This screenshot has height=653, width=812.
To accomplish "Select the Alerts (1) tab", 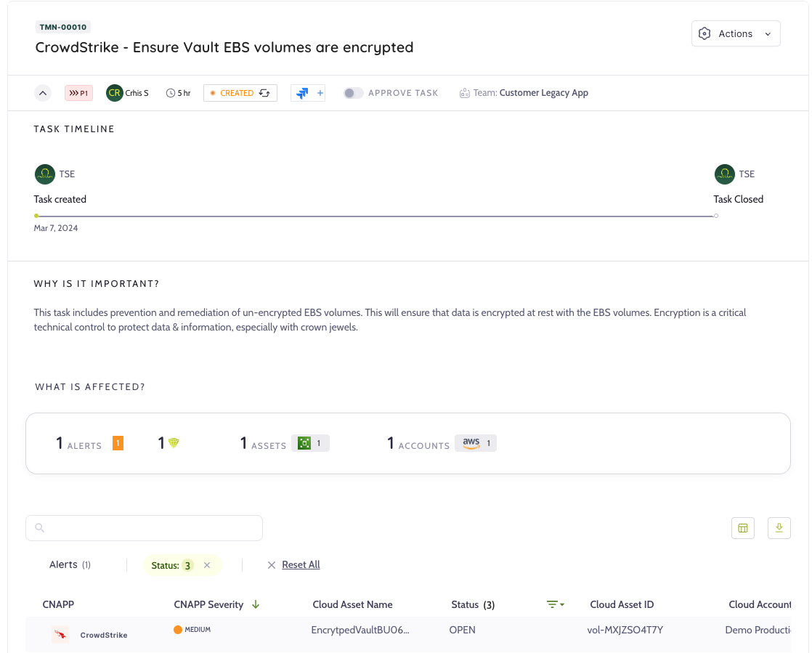I will (x=70, y=565).
